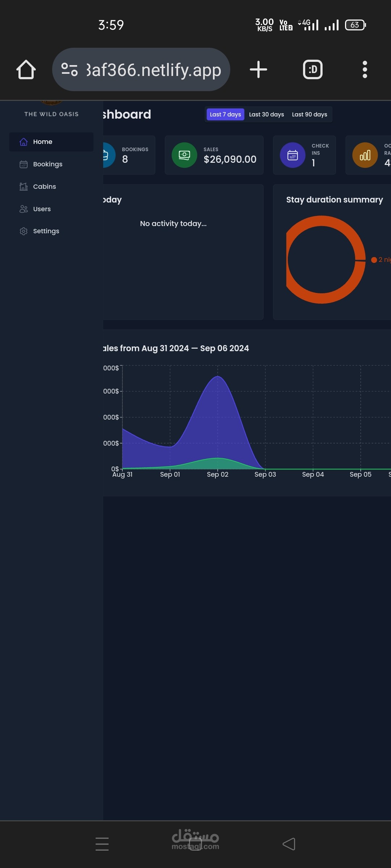The height and width of the screenshot is (868, 391).
Task: Select Last 7 days filter
Action: point(226,114)
